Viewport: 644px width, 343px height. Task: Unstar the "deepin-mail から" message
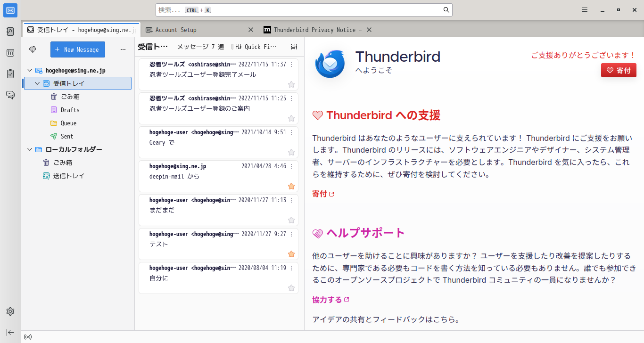pyautogui.click(x=291, y=186)
